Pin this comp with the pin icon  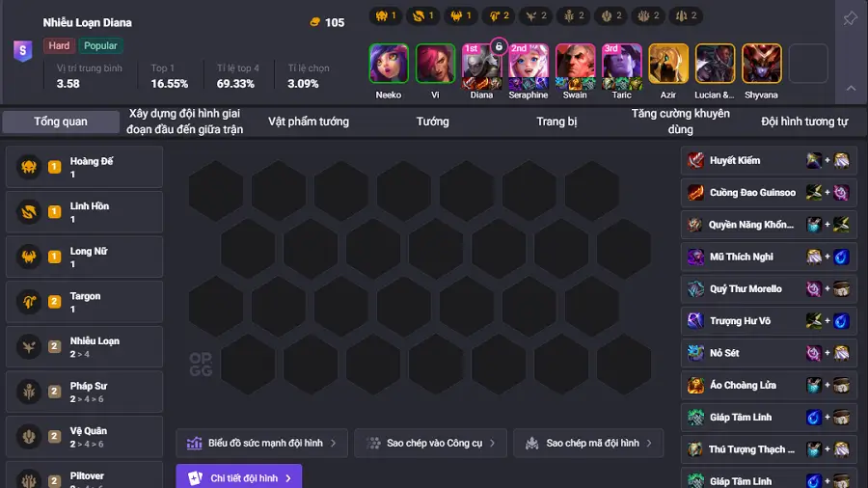pos(850,18)
